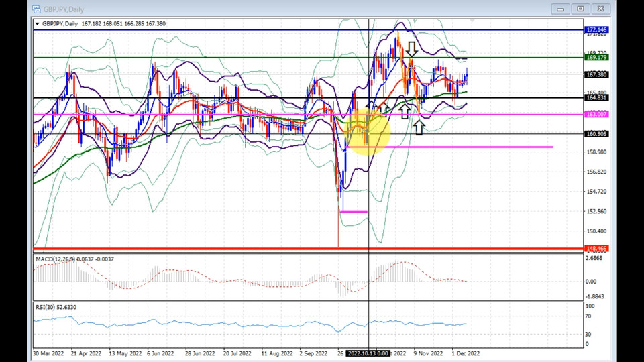The width and height of the screenshot is (644, 362).
Task: Minimize the GBPJPY,Daily chart window
Action: pos(560,9)
